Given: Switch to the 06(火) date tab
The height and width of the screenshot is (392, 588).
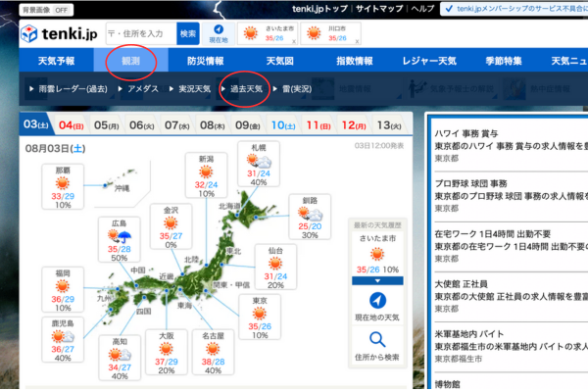Looking at the screenshot, I should 142,124.
